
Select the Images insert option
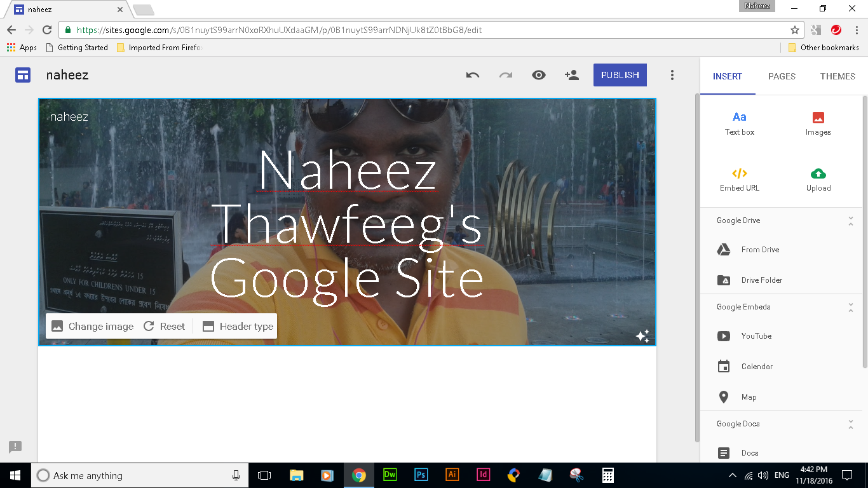818,123
